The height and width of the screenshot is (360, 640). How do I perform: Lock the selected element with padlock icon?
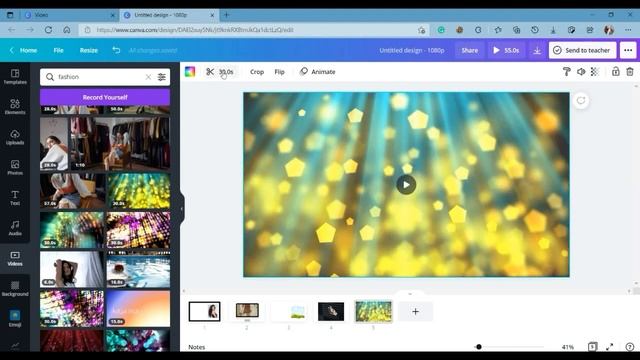[616, 71]
